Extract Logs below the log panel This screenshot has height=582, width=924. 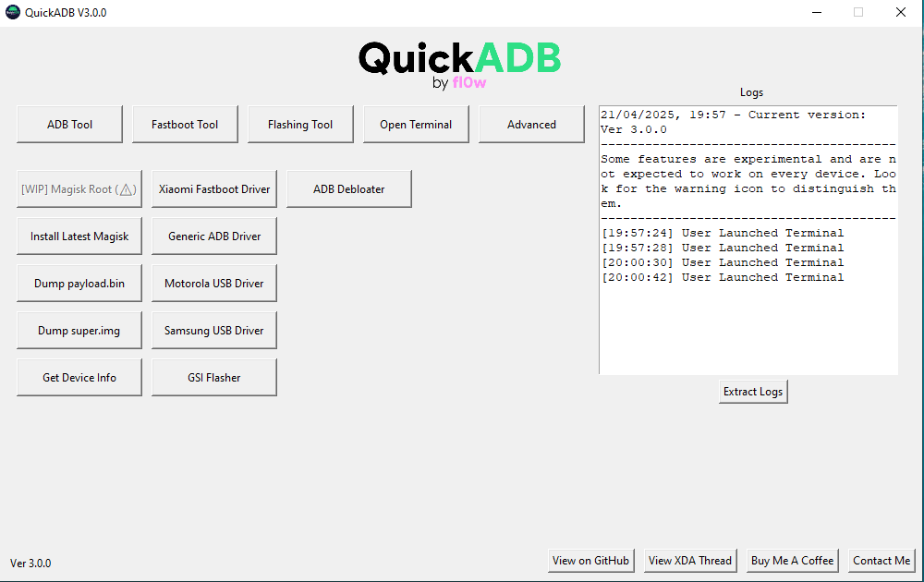coord(753,391)
